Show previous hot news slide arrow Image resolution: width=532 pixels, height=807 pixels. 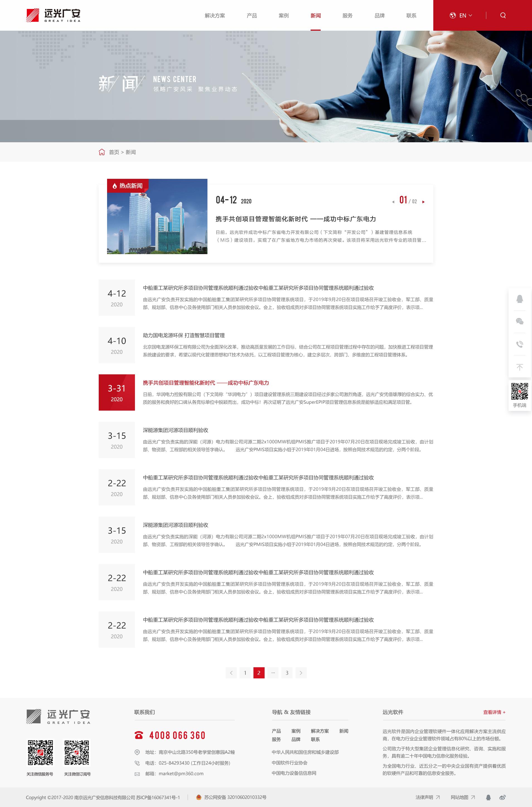393,202
